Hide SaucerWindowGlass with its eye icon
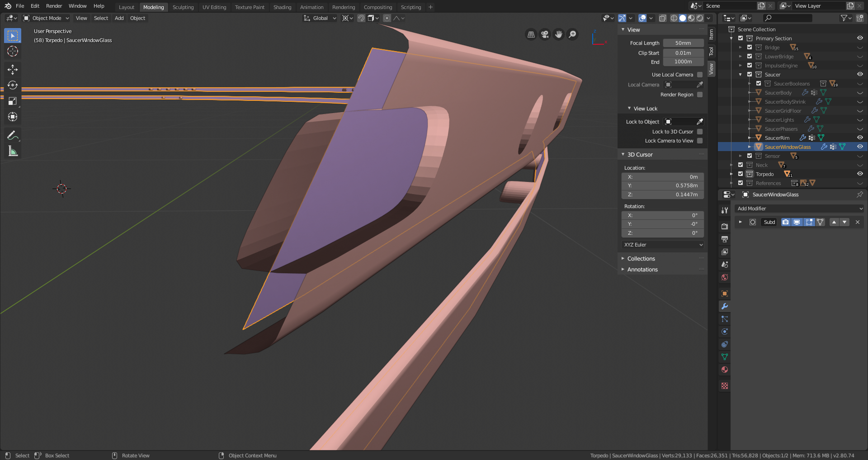 click(x=860, y=147)
